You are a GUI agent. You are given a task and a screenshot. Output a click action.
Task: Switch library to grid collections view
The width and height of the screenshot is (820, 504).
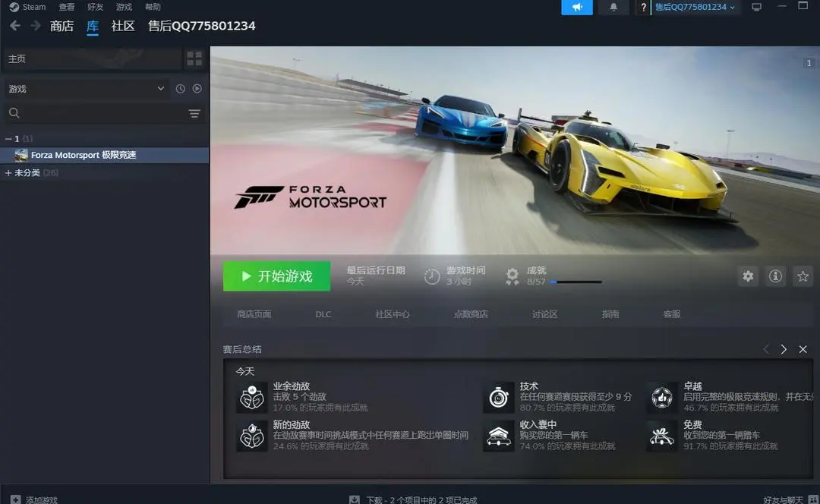pyautogui.click(x=194, y=58)
